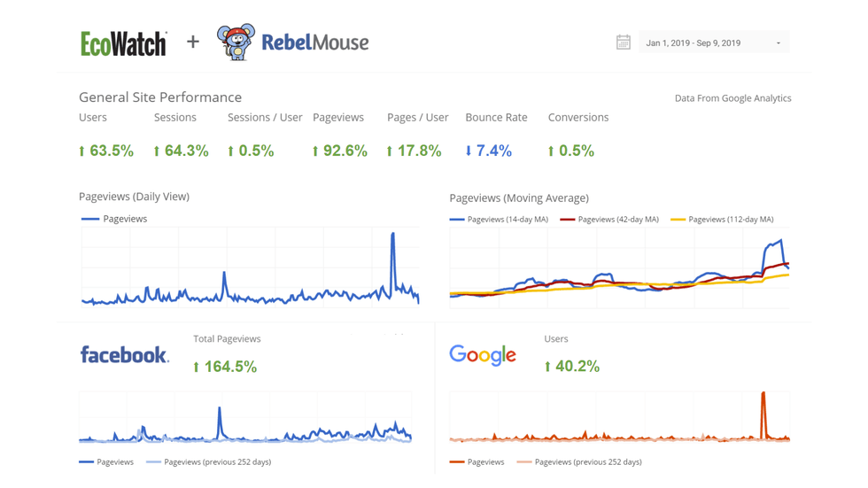Toggle Pageviews (42-day MA) legend series
The width and height of the screenshot is (868, 488).
click(611, 220)
